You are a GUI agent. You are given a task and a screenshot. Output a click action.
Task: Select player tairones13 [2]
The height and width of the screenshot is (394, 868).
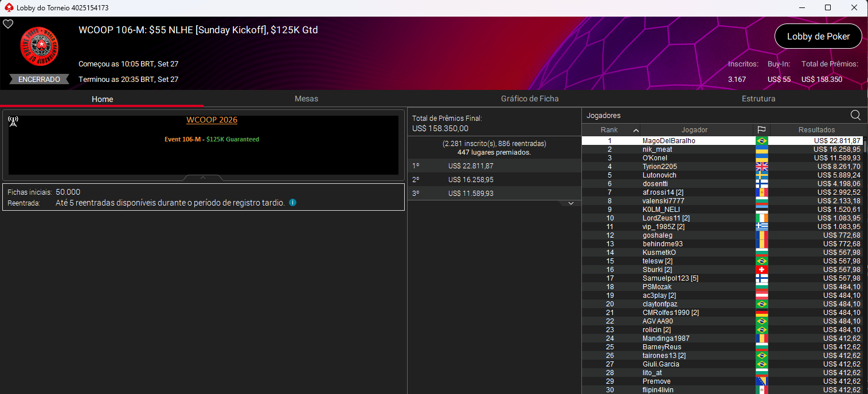click(722, 356)
